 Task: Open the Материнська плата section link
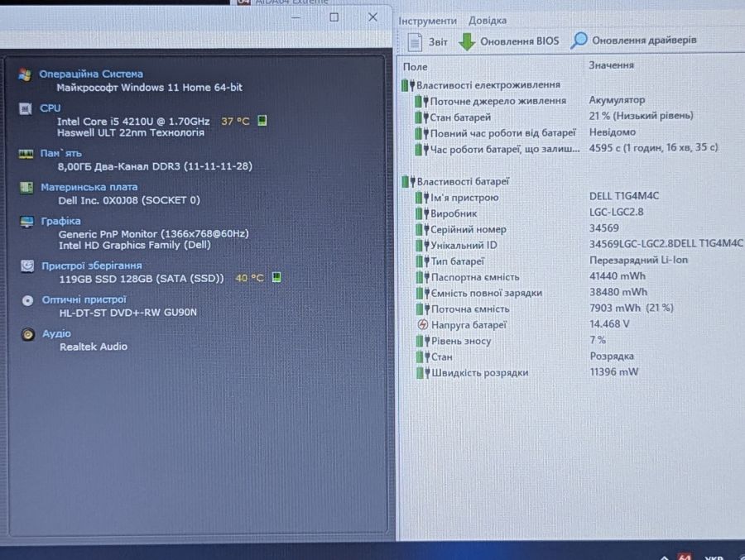click(x=89, y=187)
